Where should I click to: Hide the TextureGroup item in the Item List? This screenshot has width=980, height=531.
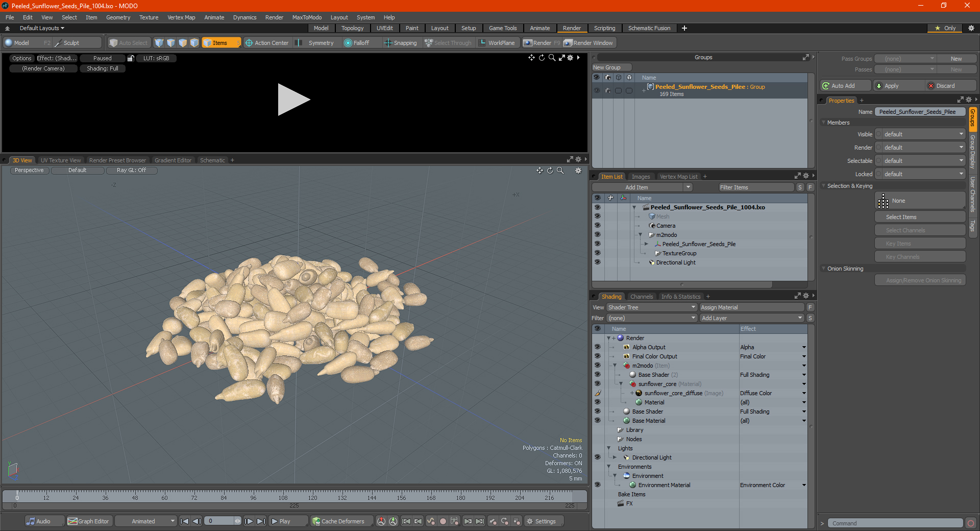pyautogui.click(x=597, y=253)
